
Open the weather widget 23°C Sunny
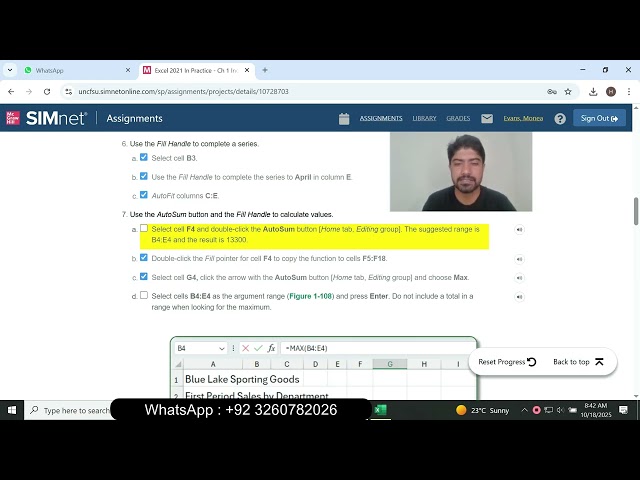point(482,410)
